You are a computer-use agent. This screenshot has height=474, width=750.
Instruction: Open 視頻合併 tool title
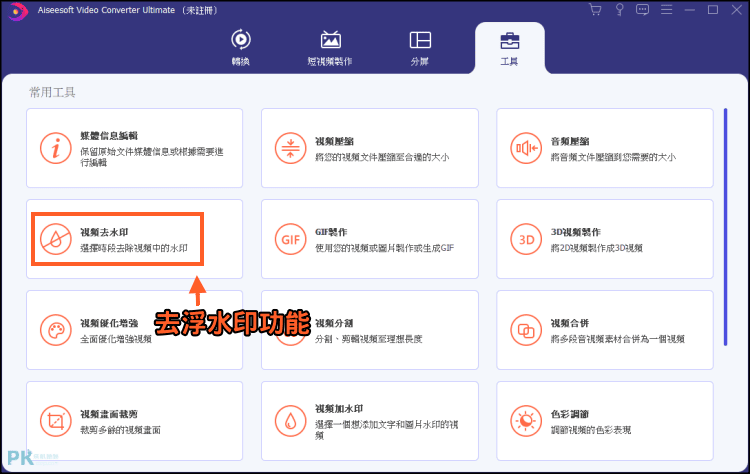tap(570, 323)
